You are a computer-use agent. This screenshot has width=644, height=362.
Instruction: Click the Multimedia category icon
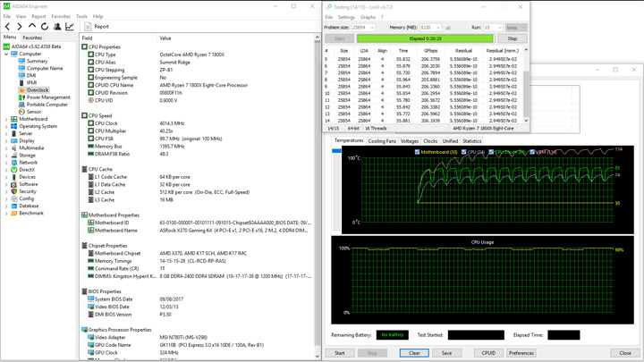[14, 147]
